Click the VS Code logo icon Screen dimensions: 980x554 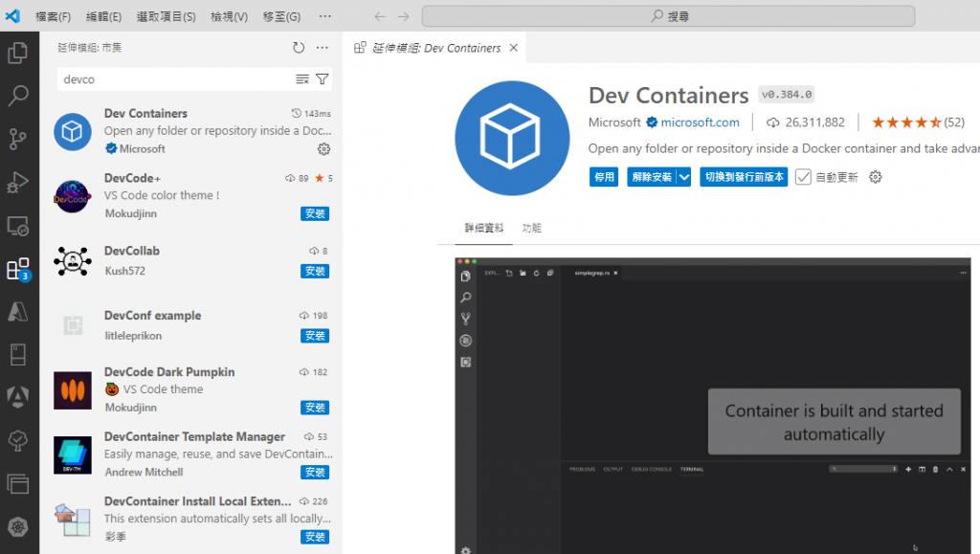(12, 16)
